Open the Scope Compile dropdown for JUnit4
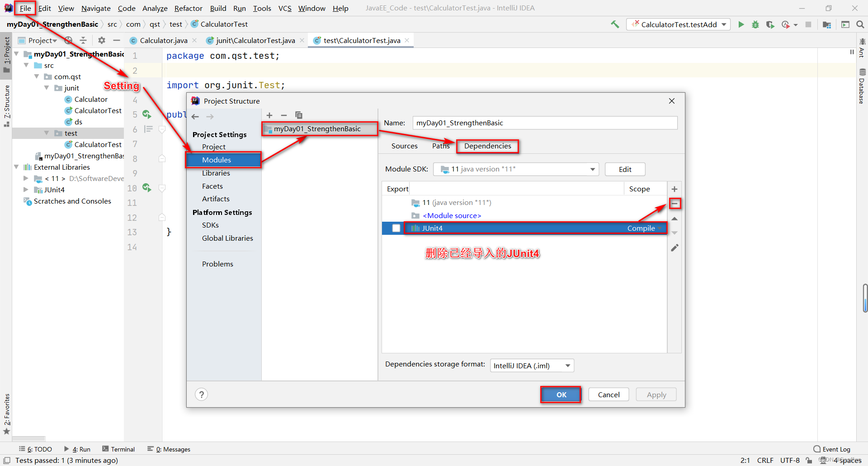 [x=645, y=228]
